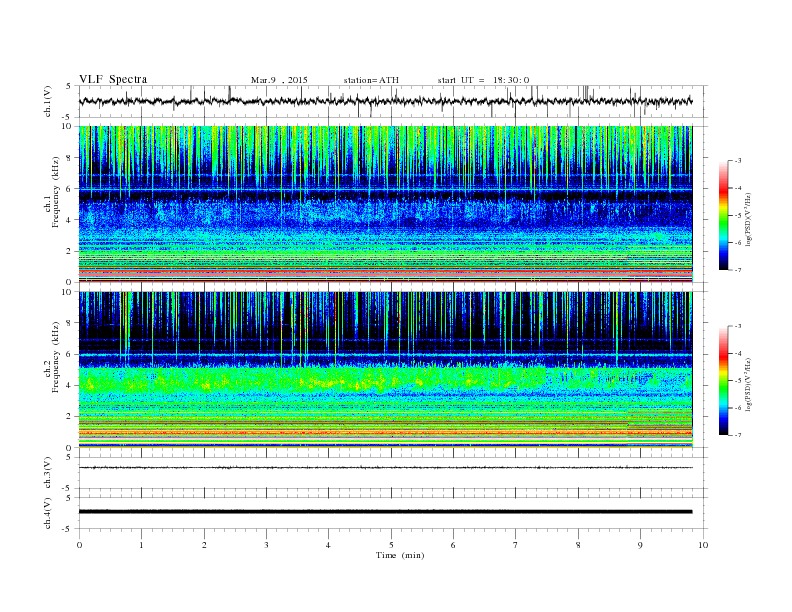Click the ch.1 color bar "log(PSD)(V²/Hz)" label
Image resolution: width=792 pixels, height=612 pixels.
click(749, 220)
